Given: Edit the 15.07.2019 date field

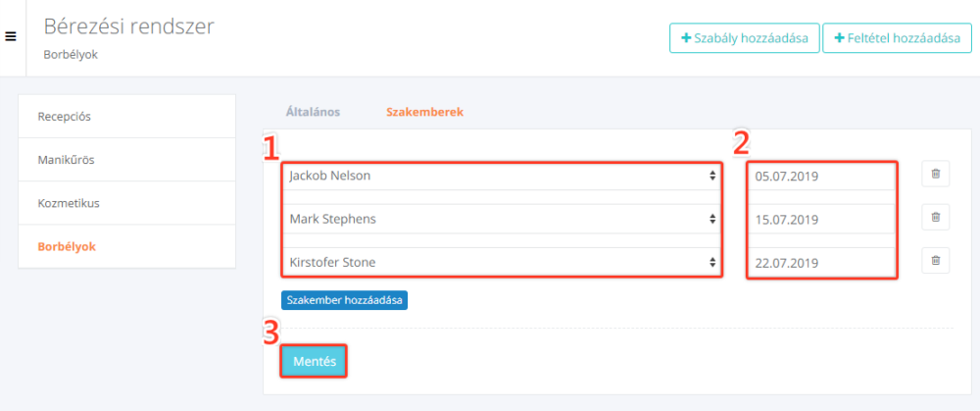Looking at the screenshot, I should tap(821, 220).
